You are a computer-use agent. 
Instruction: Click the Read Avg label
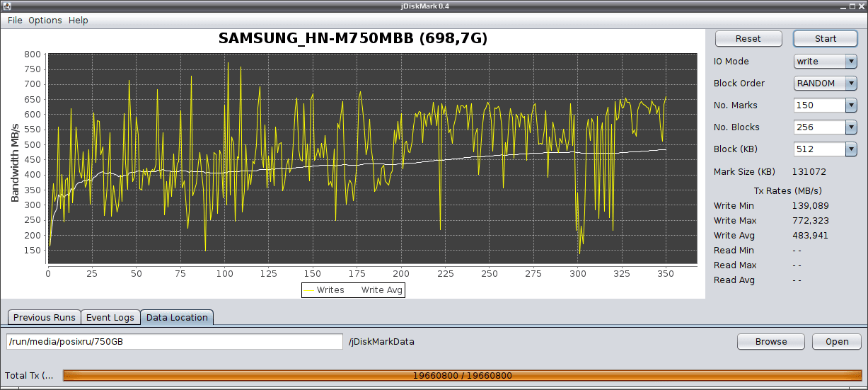734,280
